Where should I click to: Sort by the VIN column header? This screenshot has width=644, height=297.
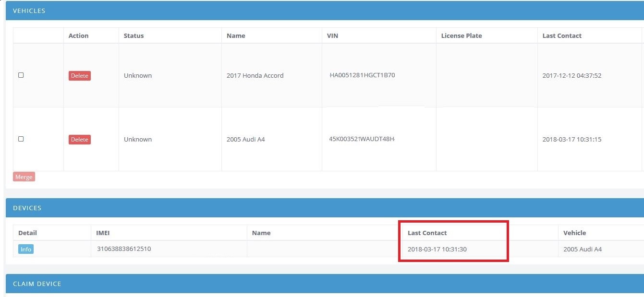coord(332,36)
